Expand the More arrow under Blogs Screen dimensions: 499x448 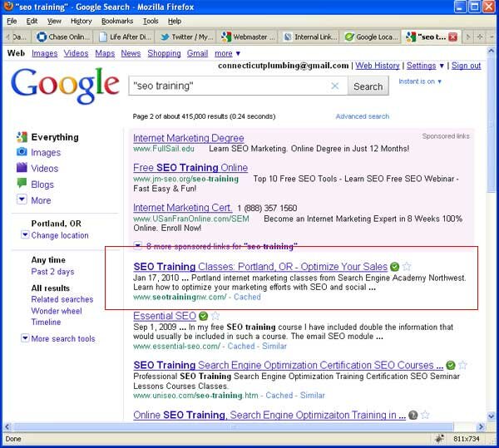[x=22, y=199]
